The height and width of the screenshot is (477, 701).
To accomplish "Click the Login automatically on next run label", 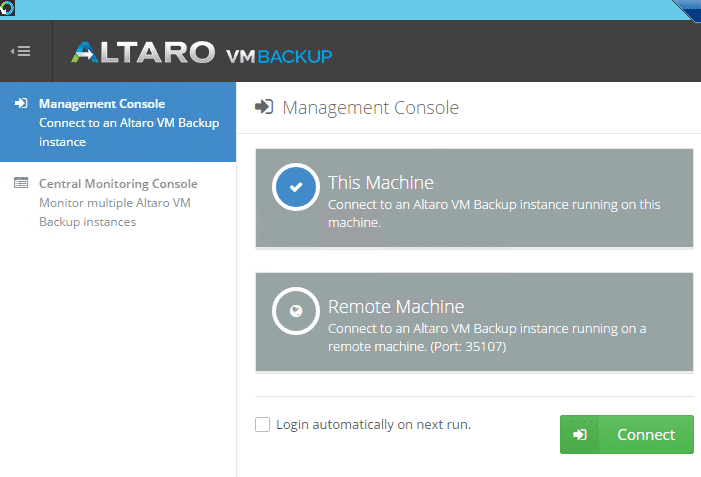I will click(373, 424).
